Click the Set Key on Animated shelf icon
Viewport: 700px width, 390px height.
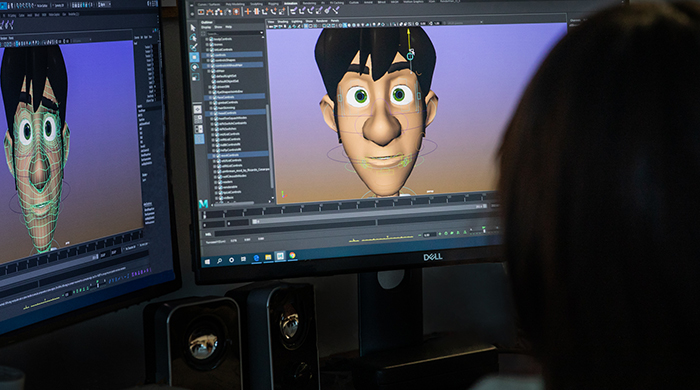click(257, 12)
